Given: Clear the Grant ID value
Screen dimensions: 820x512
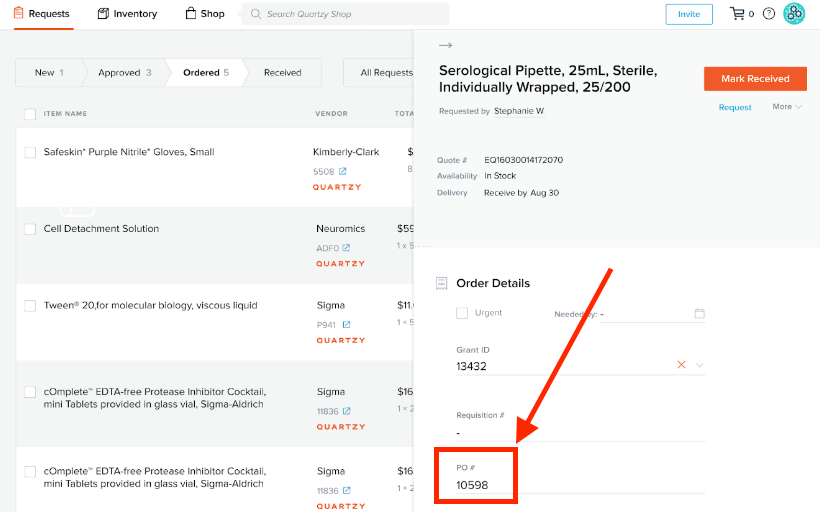Looking at the screenshot, I should pos(681,365).
